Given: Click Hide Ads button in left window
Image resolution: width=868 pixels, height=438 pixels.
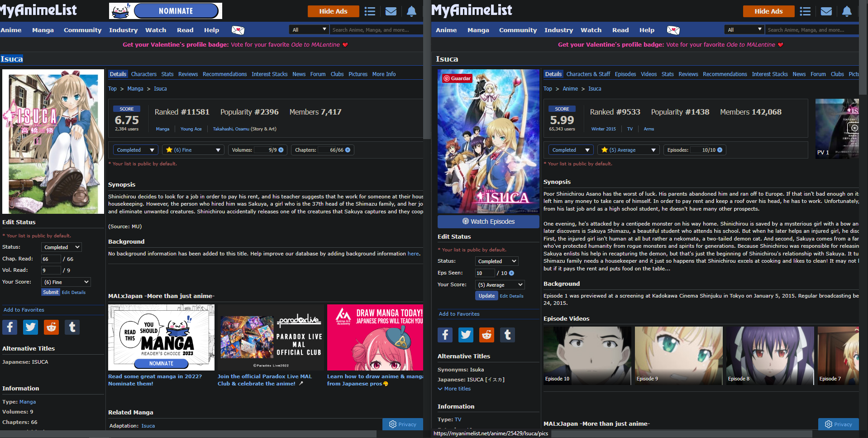Looking at the screenshot, I should click(333, 11).
